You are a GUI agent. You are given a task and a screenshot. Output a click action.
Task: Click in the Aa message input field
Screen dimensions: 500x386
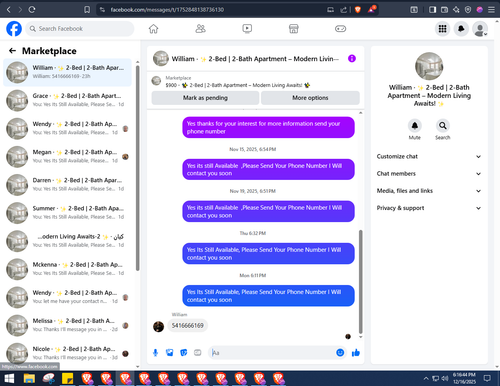[272, 353]
